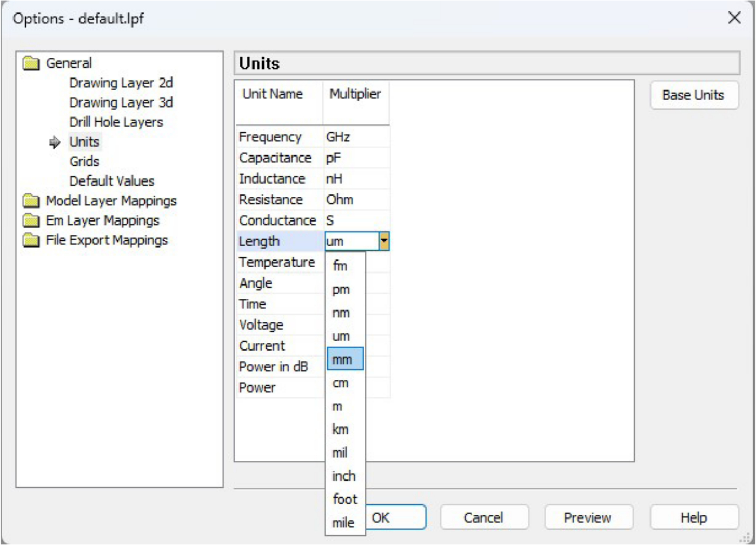Click the File Export Mappings folder icon
756x545 pixels.
[x=31, y=240]
